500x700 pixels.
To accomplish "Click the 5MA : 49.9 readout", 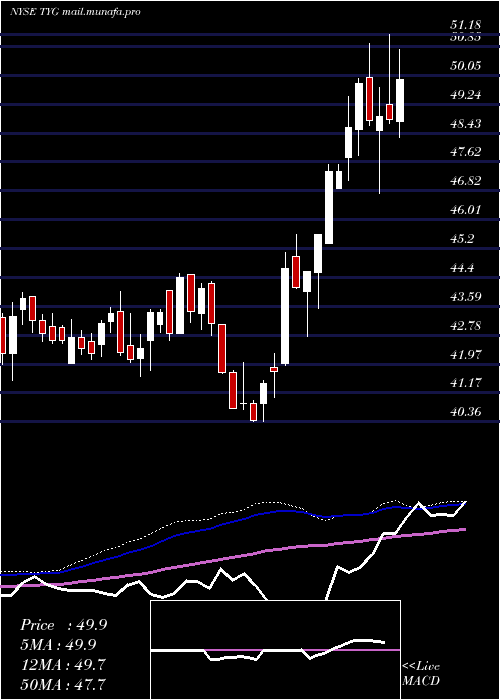I will pyautogui.click(x=58, y=645).
